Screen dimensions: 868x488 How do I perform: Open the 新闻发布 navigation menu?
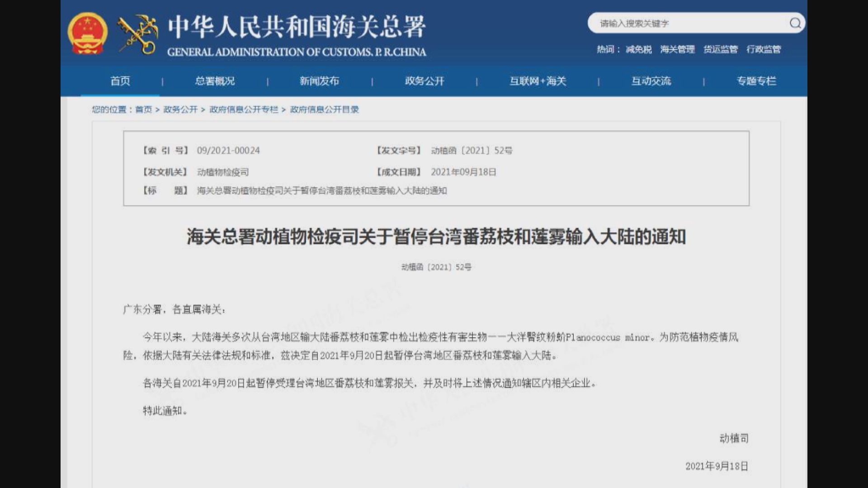pyautogui.click(x=319, y=81)
